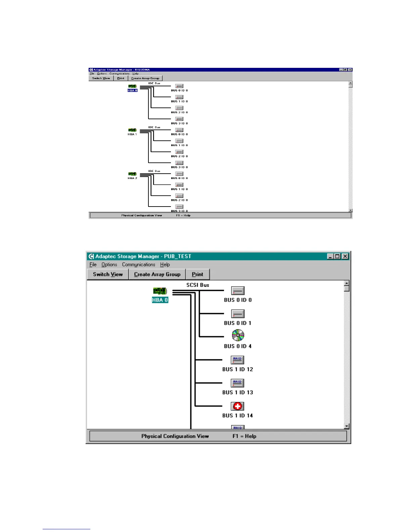Click 'IDE Bus' label beside HBA 1, BIGUDMA
The height and width of the screenshot is (532, 411).
[x=154, y=127]
